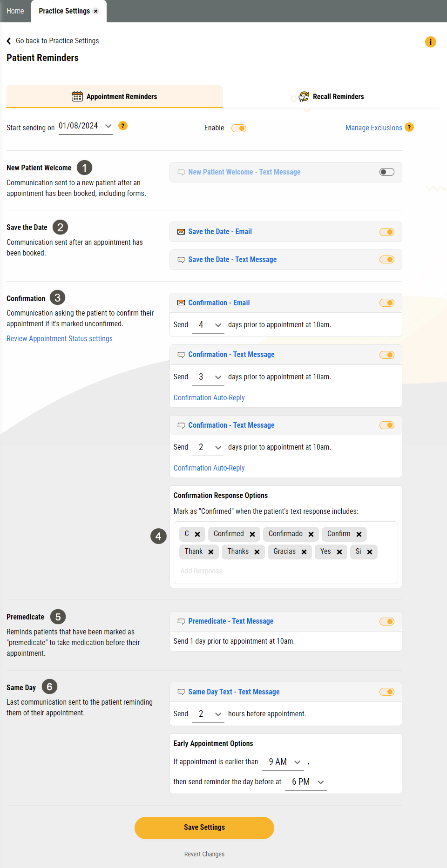Switch to Recall Reminders tab

(331, 96)
